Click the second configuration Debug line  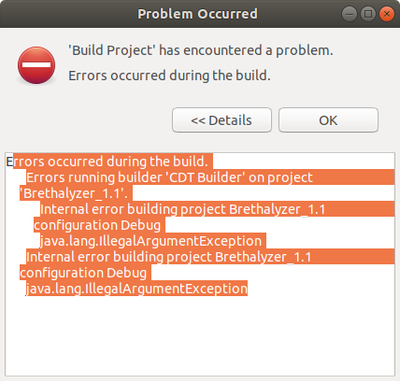83,273
